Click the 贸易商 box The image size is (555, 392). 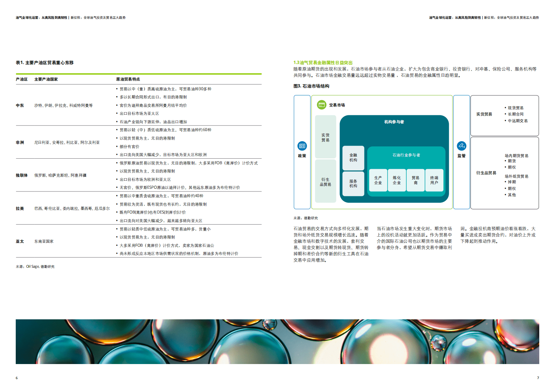415,180
